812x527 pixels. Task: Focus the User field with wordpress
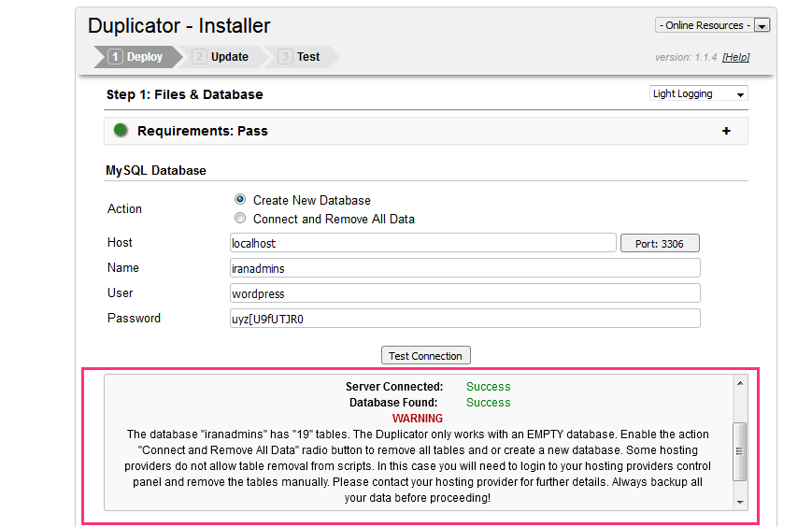[465, 293]
